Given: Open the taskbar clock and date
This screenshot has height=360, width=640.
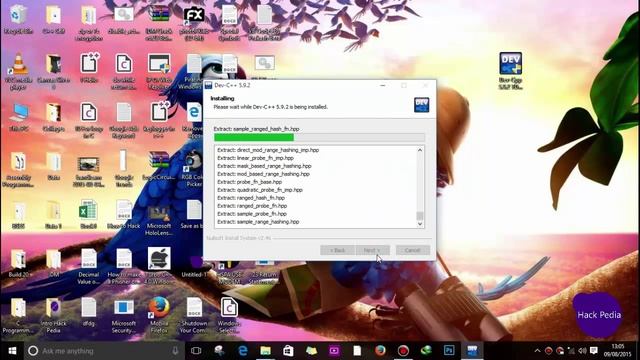Looking at the screenshot, I should click(618, 351).
